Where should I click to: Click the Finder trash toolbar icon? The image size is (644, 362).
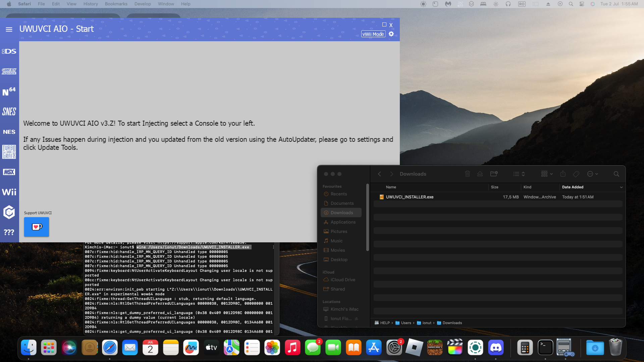click(x=468, y=174)
